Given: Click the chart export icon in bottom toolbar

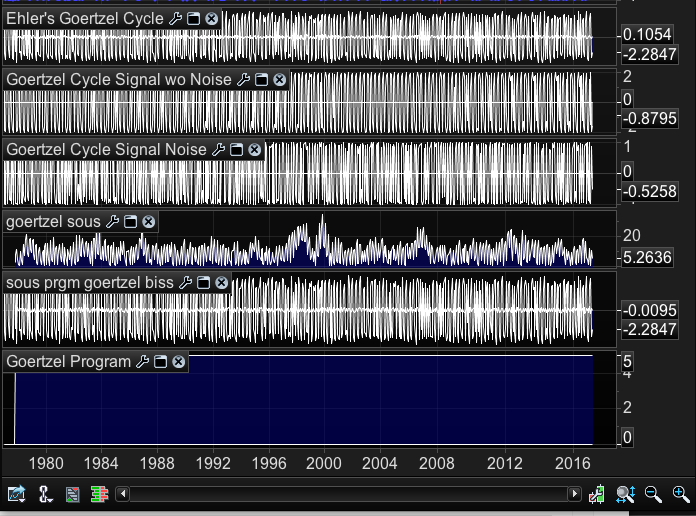Looking at the screenshot, I should click(17, 494).
